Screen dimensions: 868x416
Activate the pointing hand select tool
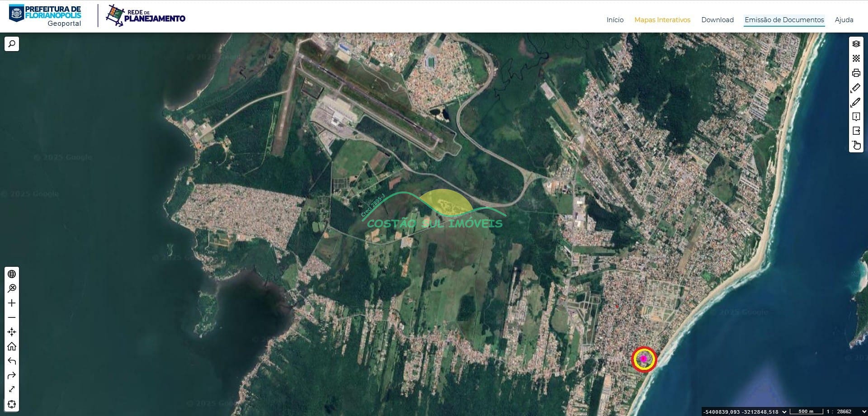coord(856,145)
